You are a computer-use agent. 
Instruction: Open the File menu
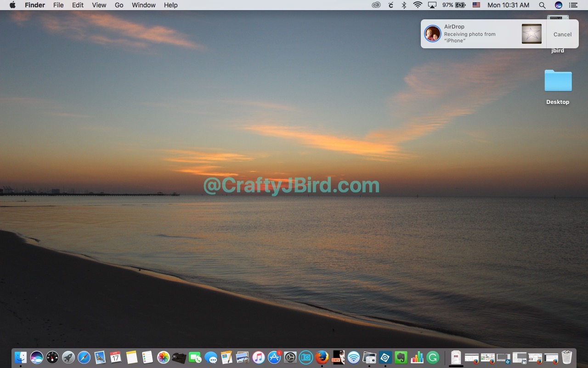58,5
